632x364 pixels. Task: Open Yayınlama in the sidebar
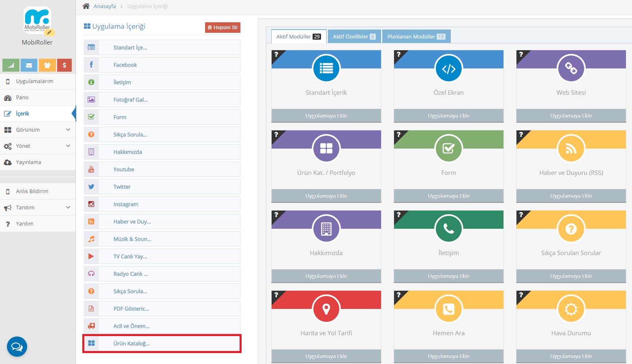pos(38,162)
